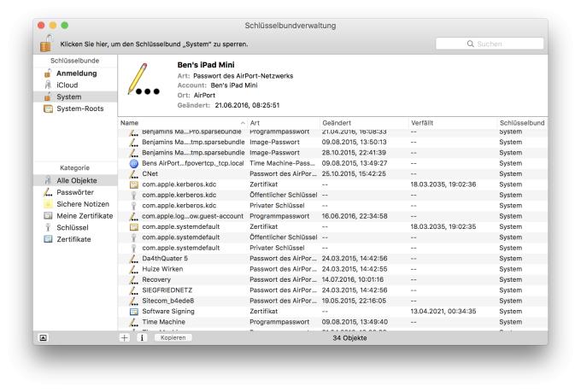Filter by Passwörter category
Screen dimensions: 581x392
(75, 192)
